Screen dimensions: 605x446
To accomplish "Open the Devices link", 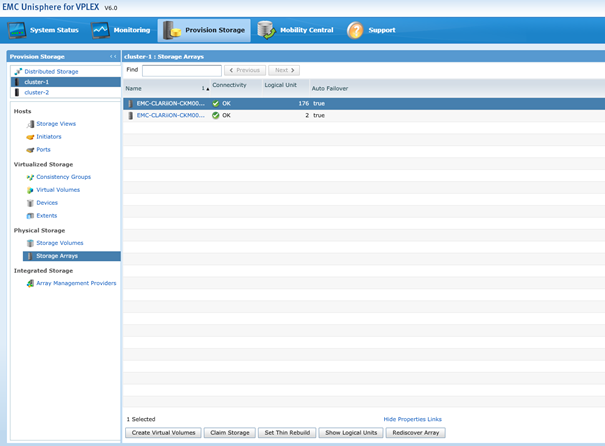I will tap(47, 203).
